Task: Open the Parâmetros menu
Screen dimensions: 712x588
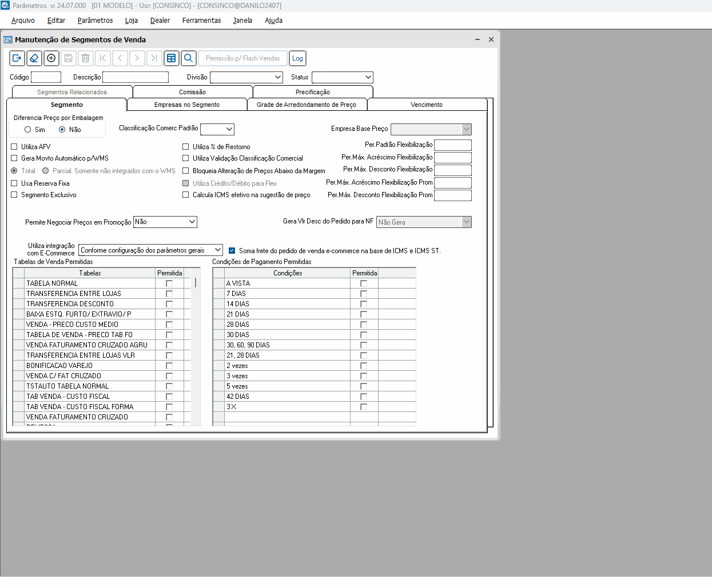Action: tap(95, 20)
